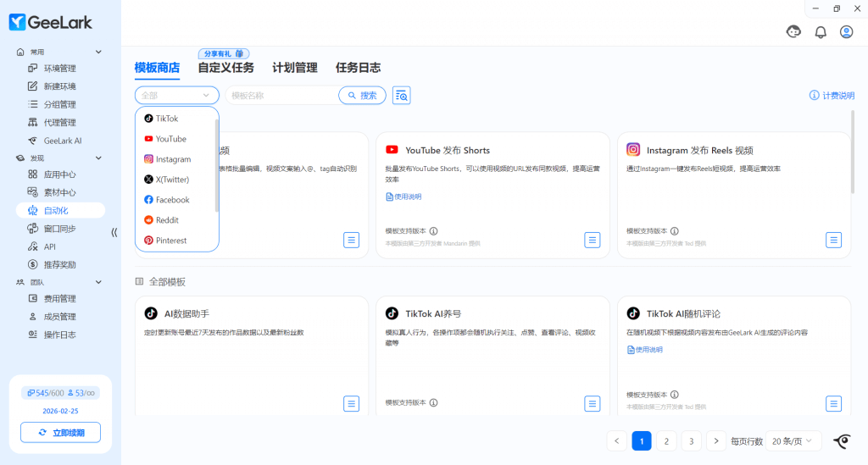868x465 pixels.
Task: Click info icon next to 计费说明
Action: 814,96
